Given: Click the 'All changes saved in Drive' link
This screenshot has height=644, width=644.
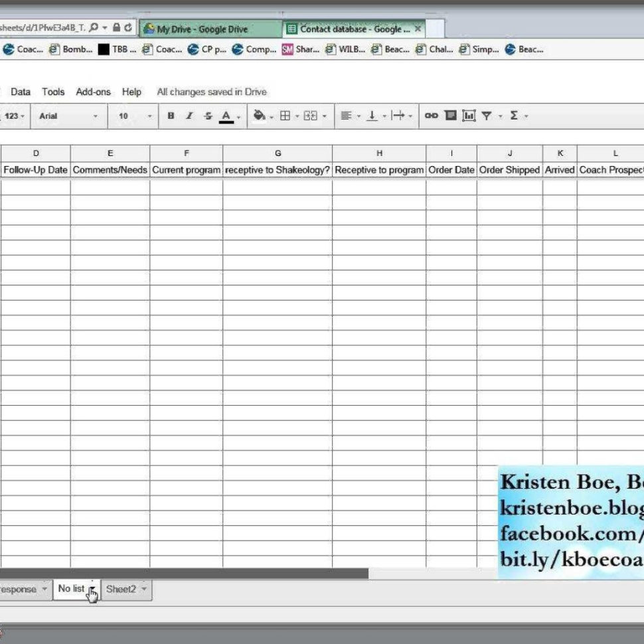Looking at the screenshot, I should [211, 92].
